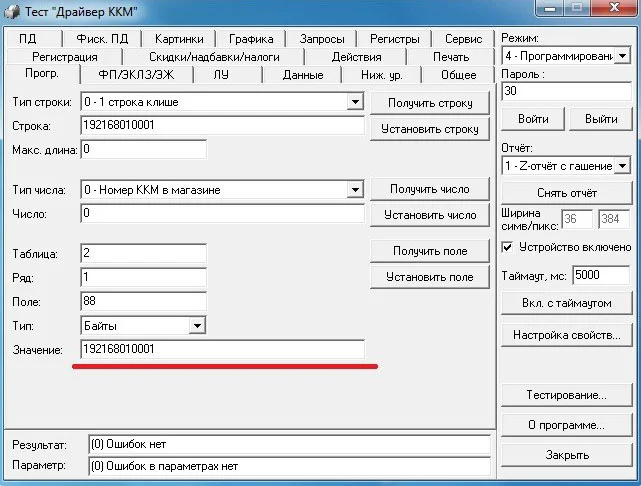Image resolution: width=641 pixels, height=486 pixels.
Task: Open the Данные tab
Action: coord(303,75)
